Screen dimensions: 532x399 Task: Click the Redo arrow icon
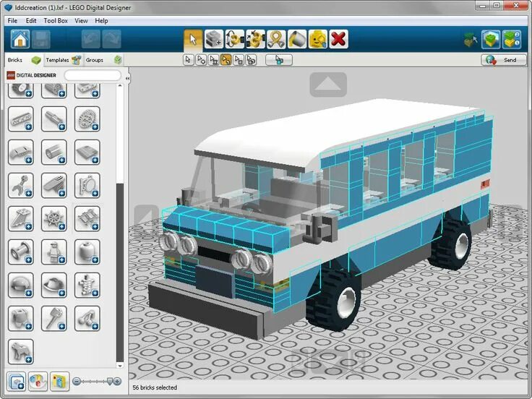[x=111, y=39]
